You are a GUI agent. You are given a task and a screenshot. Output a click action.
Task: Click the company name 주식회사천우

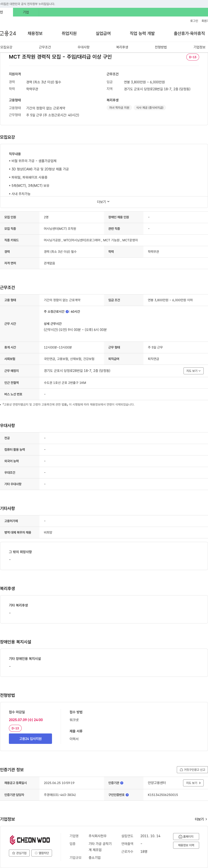(x=97, y=836)
